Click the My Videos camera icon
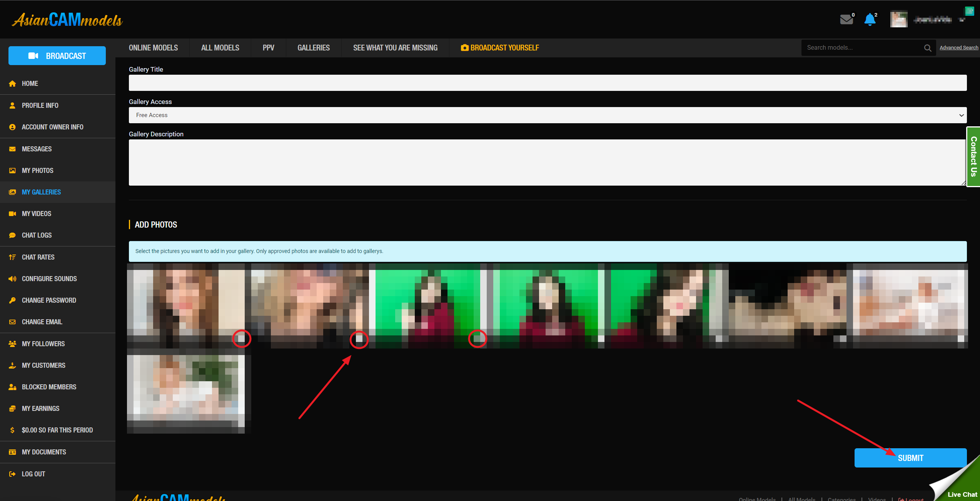This screenshot has width=980, height=501. (x=12, y=214)
